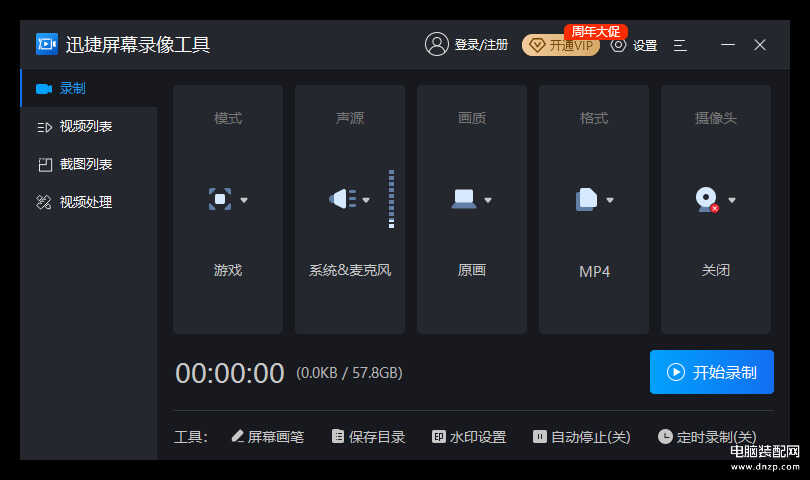Expand the 模式 mode dropdown arrow
The height and width of the screenshot is (480, 810).
point(244,200)
